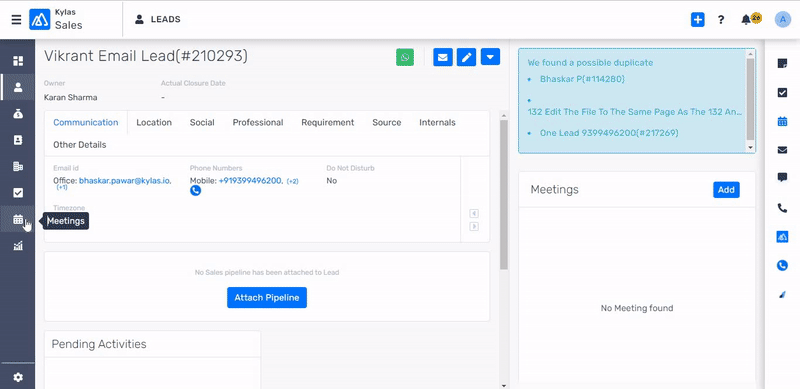Screen dimensions: 800x389
Task: Click owner name Karan Sharma
Action: click(x=70, y=98)
